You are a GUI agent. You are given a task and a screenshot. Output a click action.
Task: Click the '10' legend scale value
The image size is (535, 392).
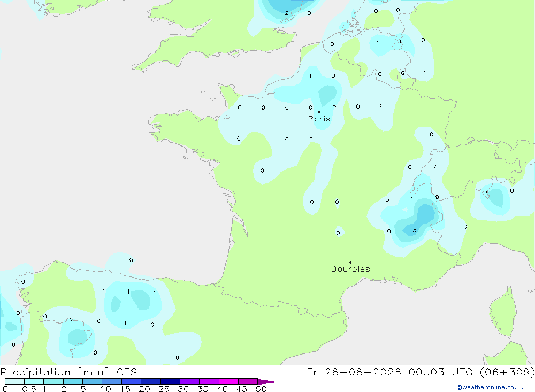pyautogui.click(x=106, y=389)
